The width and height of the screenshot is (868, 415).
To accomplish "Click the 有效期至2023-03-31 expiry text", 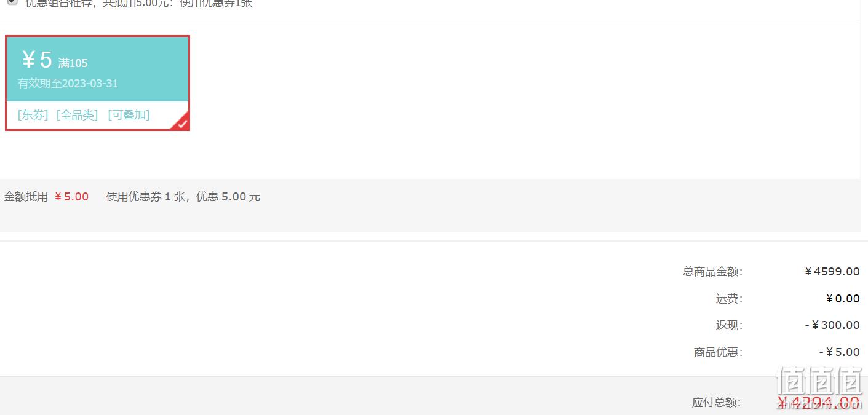I will click(x=68, y=84).
